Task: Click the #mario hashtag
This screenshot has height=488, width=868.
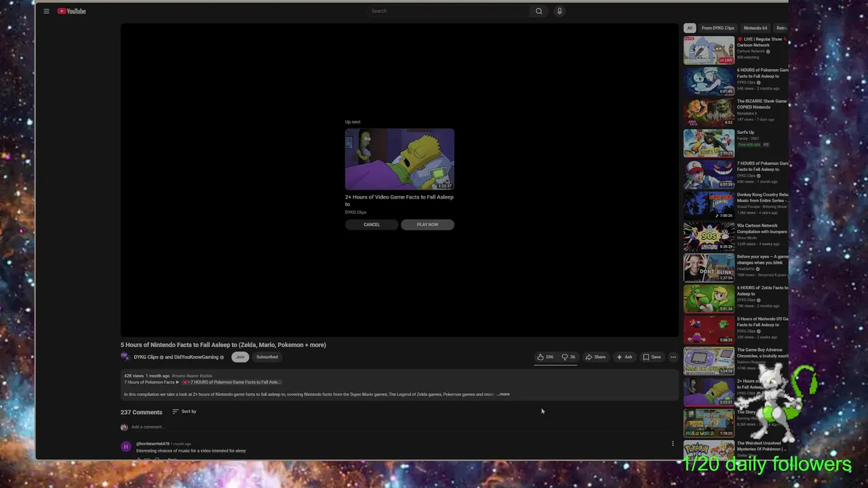Action: pyautogui.click(x=178, y=375)
